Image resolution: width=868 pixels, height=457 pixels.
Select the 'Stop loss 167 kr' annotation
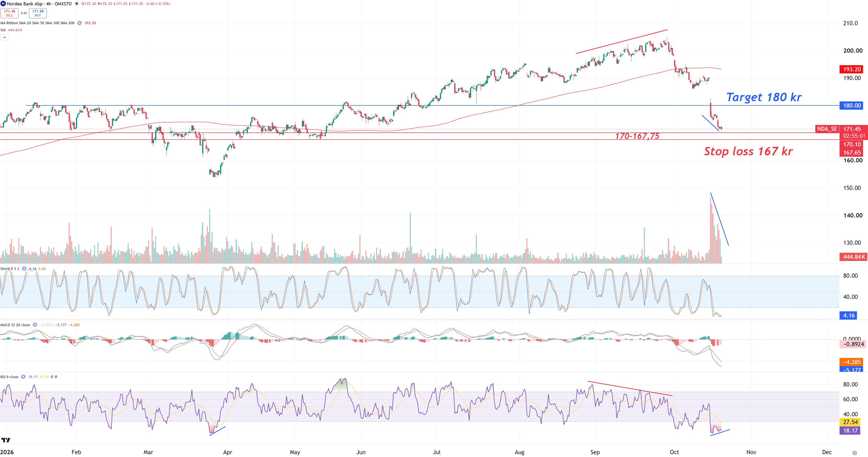[748, 151]
